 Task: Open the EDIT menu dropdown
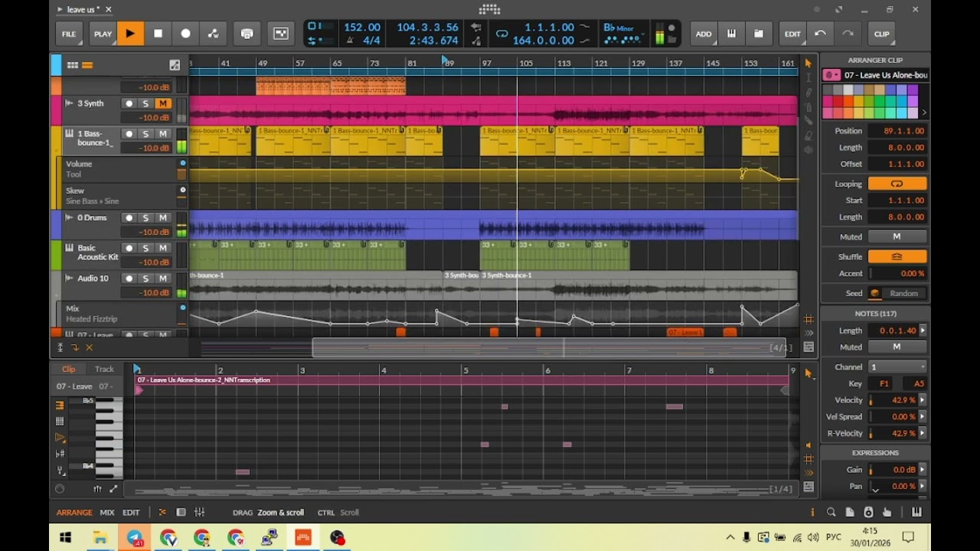tap(792, 34)
